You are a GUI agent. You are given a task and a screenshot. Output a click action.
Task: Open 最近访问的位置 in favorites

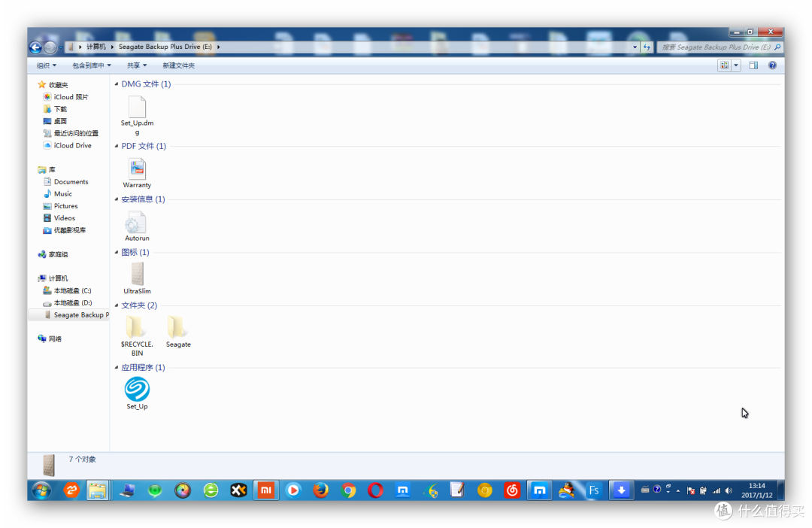coord(71,133)
